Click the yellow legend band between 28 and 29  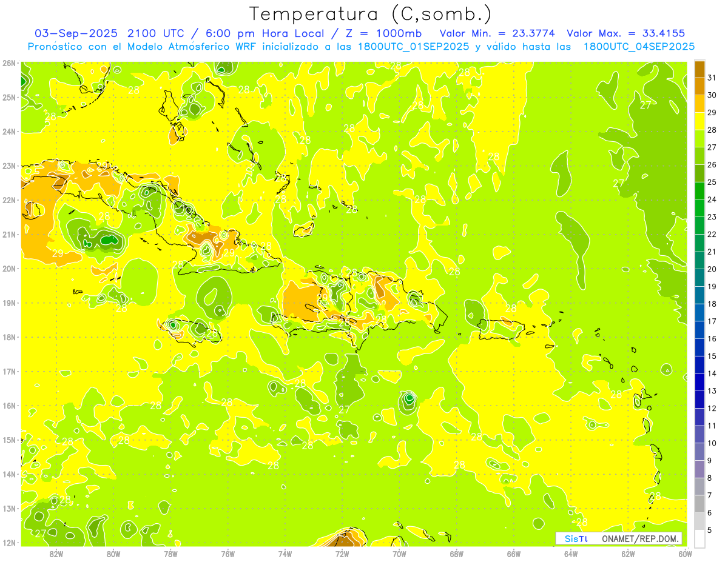699,121
